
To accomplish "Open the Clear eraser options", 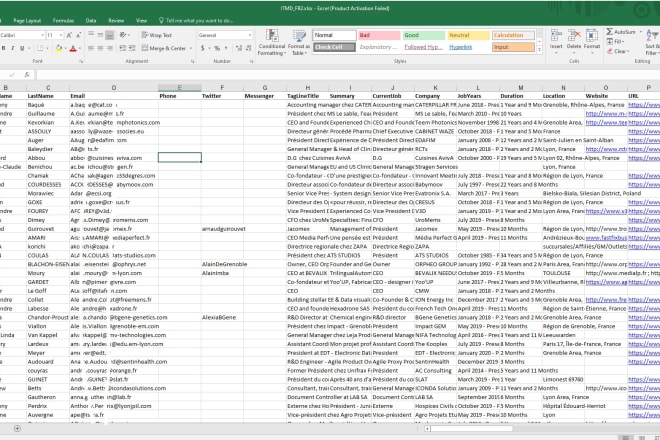I will (617, 51).
